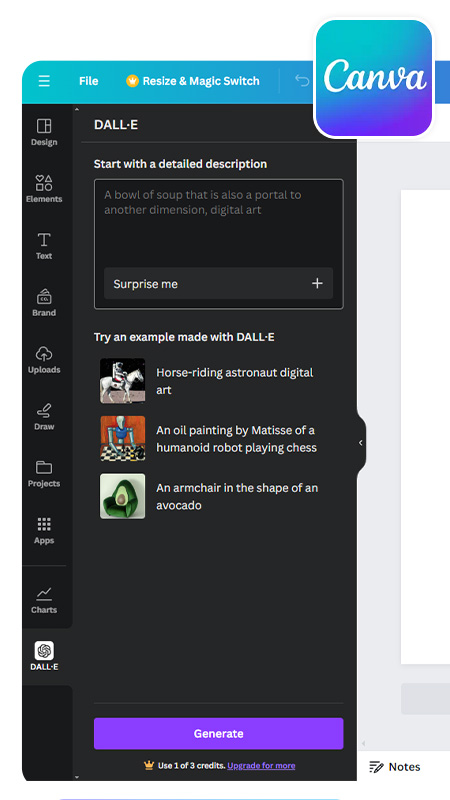Viewport: 450px width, 800px height.
Task: Click the crown icon beside credits text
Action: click(149, 765)
